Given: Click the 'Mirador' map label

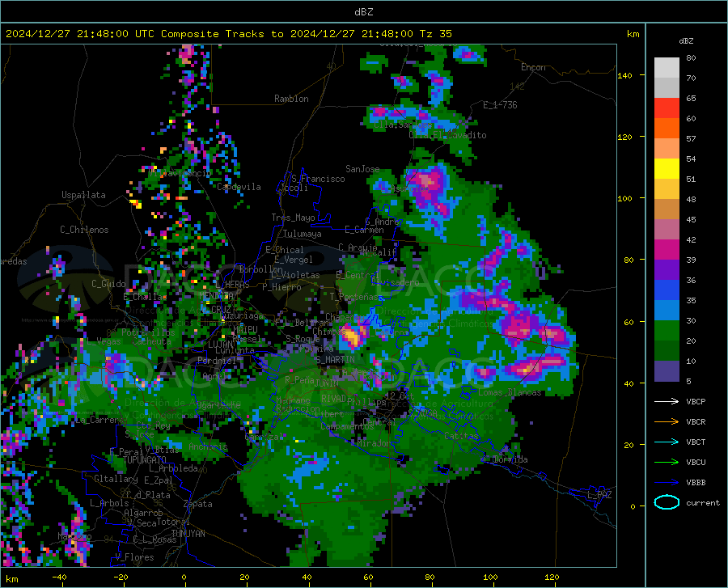Looking at the screenshot, I should pyautogui.click(x=374, y=444).
